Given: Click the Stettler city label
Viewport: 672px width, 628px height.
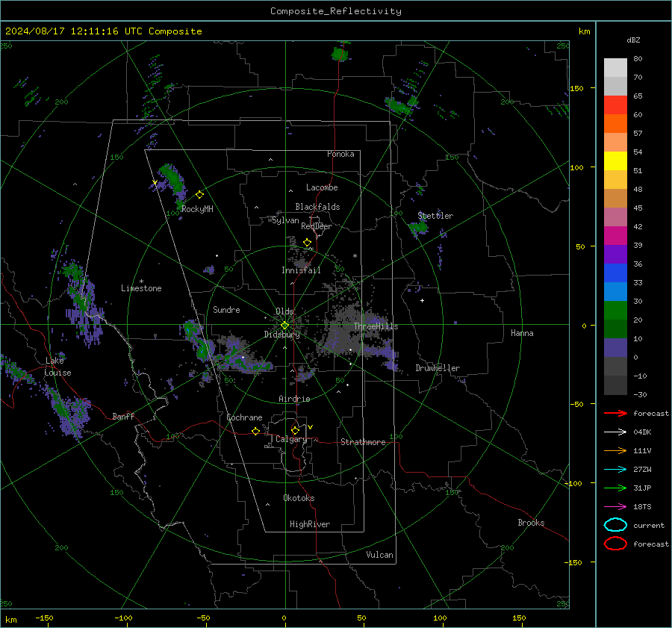Looking at the screenshot, I should click(435, 216).
